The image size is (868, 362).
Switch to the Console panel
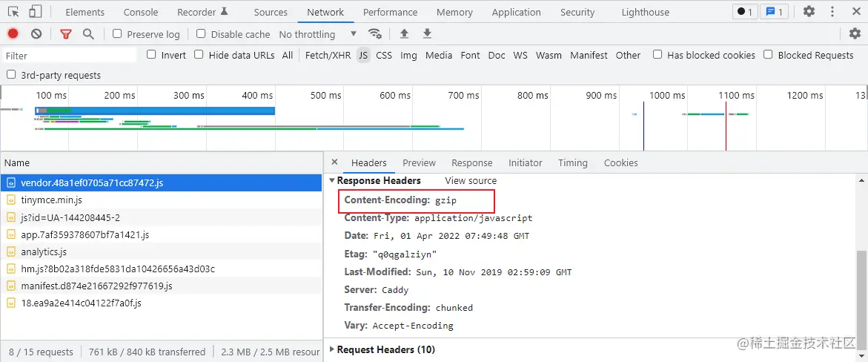(141, 12)
